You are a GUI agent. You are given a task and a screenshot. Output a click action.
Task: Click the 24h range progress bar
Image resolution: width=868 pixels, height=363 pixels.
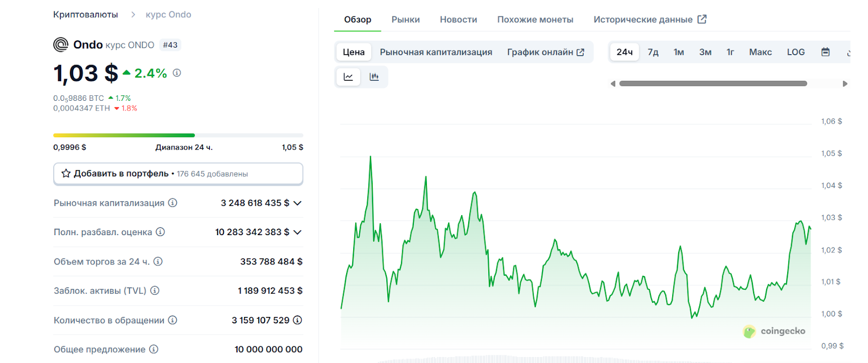[x=178, y=135]
